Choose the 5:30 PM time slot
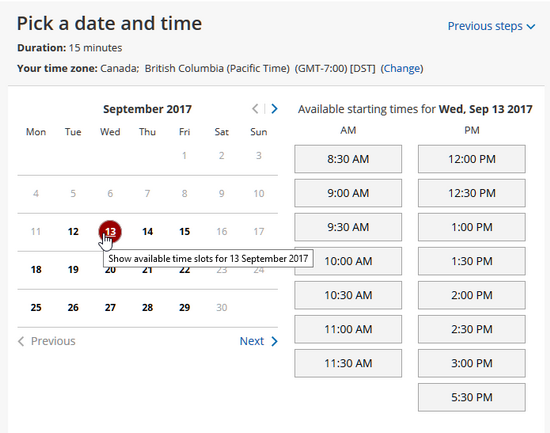Viewport: 550px width, 433px height. pos(472,397)
